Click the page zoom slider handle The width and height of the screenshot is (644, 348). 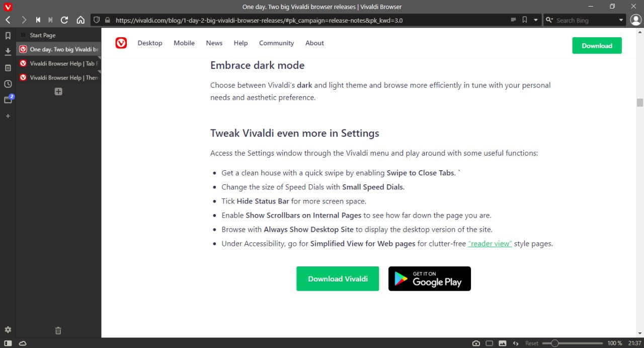(554, 343)
